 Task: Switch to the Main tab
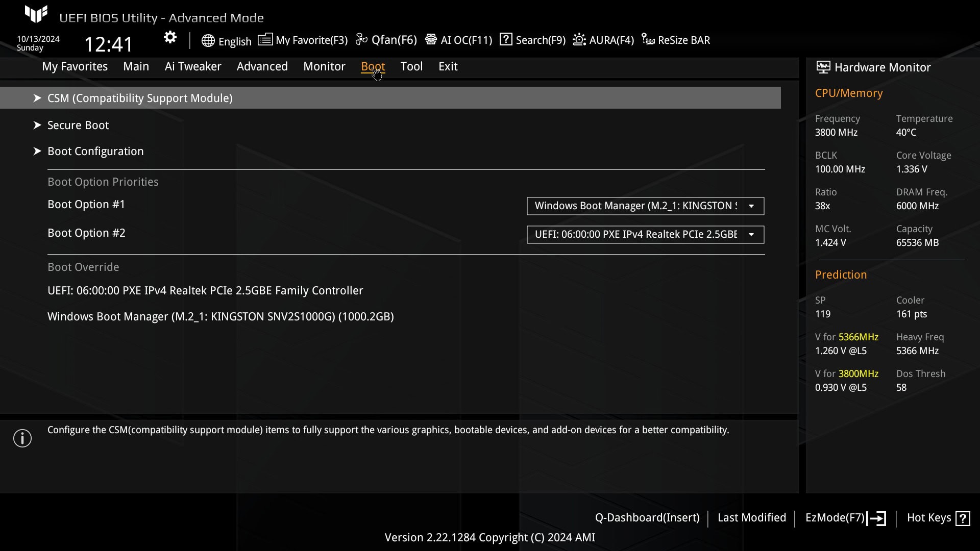[136, 66]
